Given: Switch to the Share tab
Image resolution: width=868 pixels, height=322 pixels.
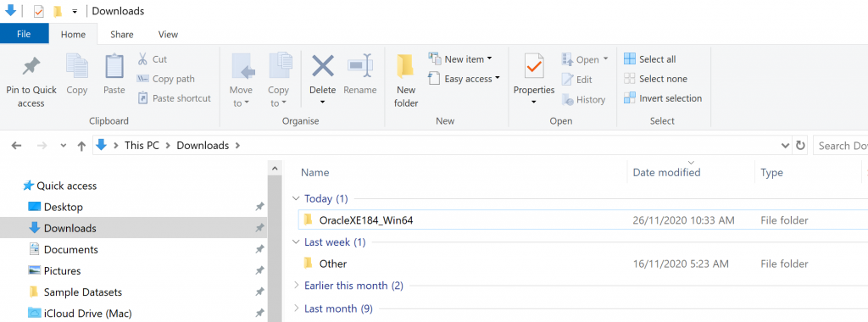Looking at the screenshot, I should coord(122,34).
